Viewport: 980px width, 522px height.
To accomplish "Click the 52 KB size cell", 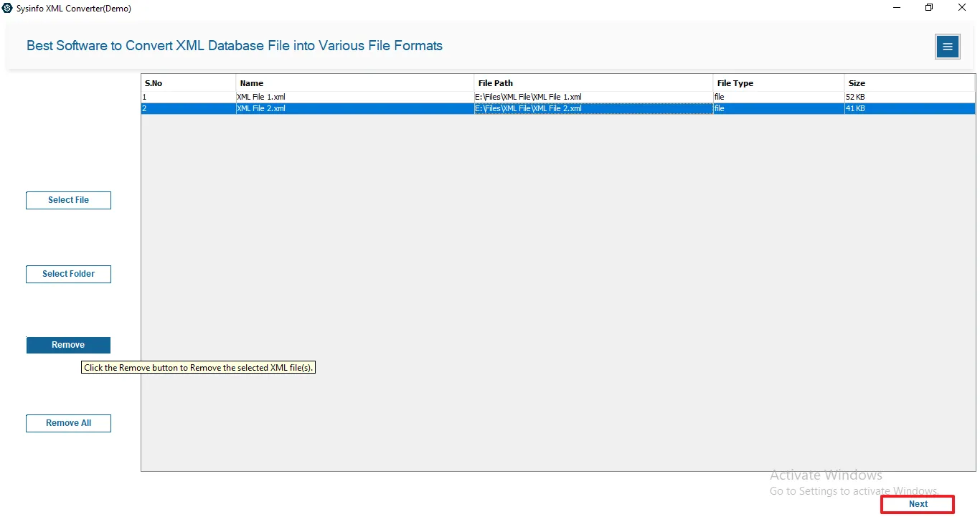I will coord(856,96).
